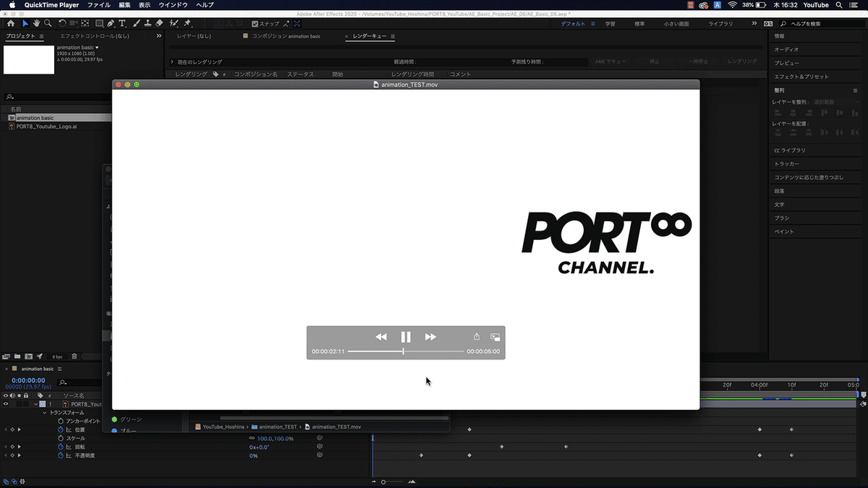Open the ファイル menu
868x488 pixels.
[98, 5]
